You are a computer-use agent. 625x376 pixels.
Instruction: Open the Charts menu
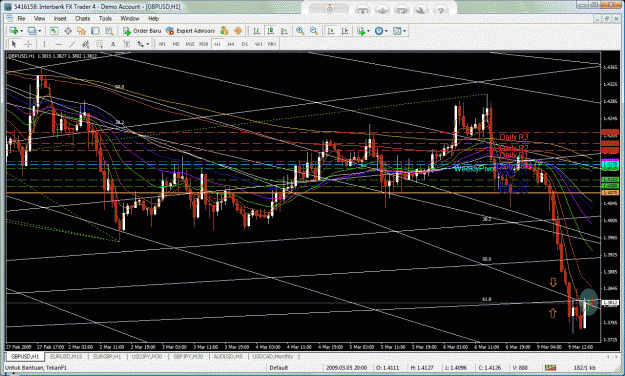(83, 18)
